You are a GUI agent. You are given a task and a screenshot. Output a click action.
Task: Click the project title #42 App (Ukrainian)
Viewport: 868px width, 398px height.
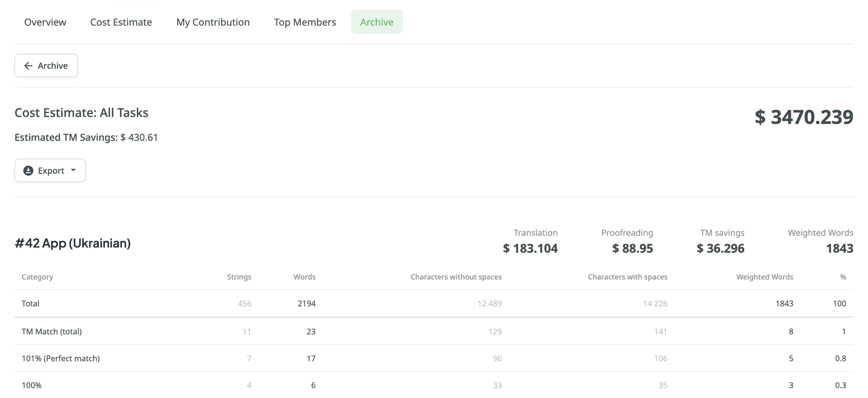coord(73,243)
